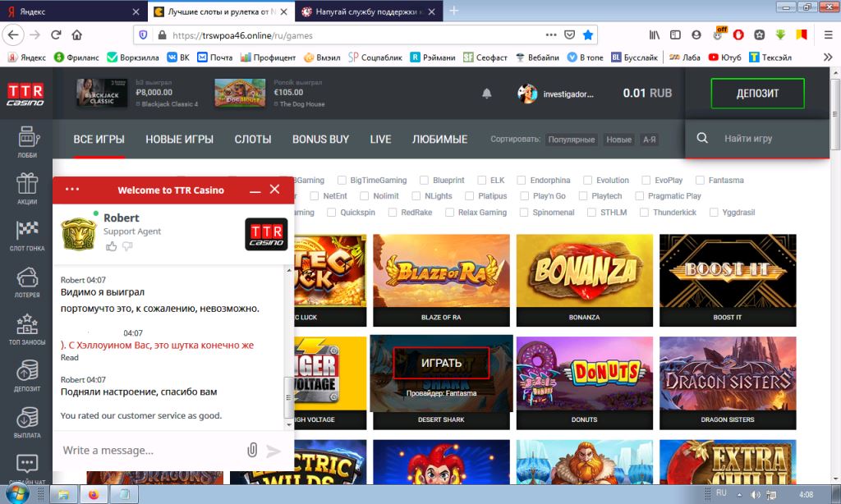Click the notifications bell icon

coord(486,94)
